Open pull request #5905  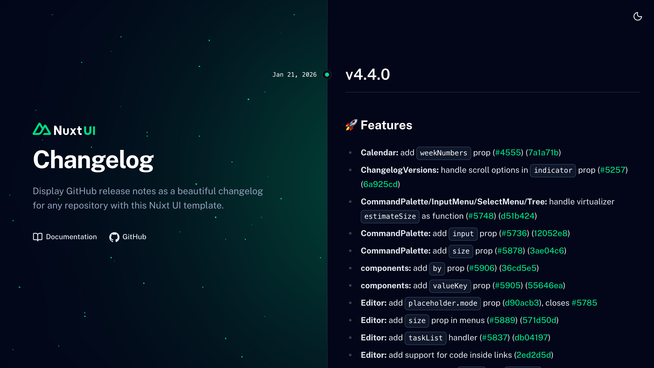[x=508, y=286]
